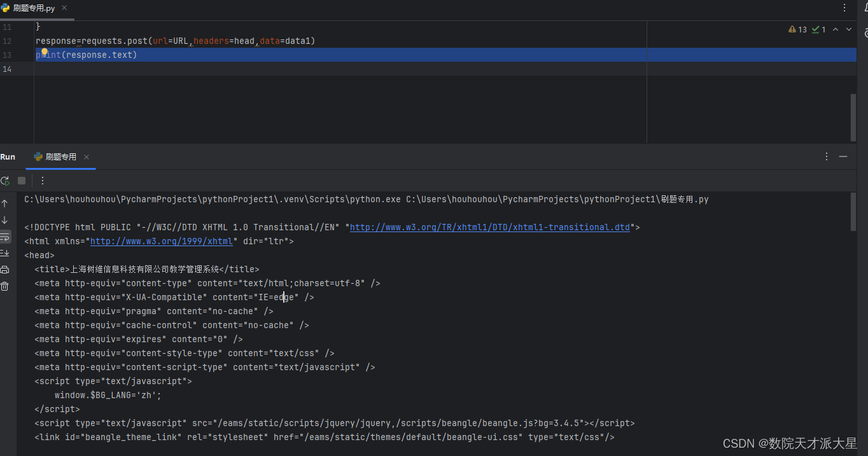
Task: Open the www.w3.org/1999/xhtml link
Action: [162, 241]
